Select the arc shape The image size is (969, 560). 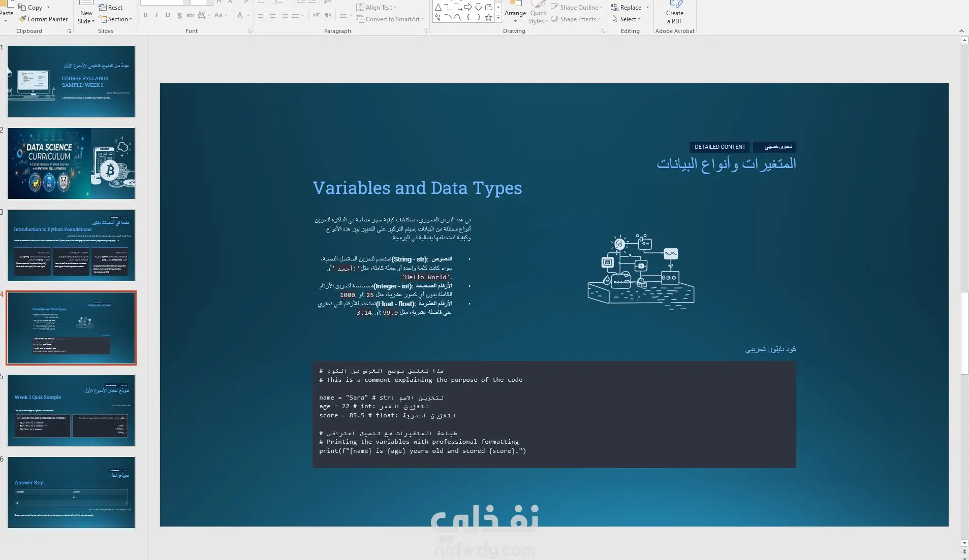click(448, 17)
